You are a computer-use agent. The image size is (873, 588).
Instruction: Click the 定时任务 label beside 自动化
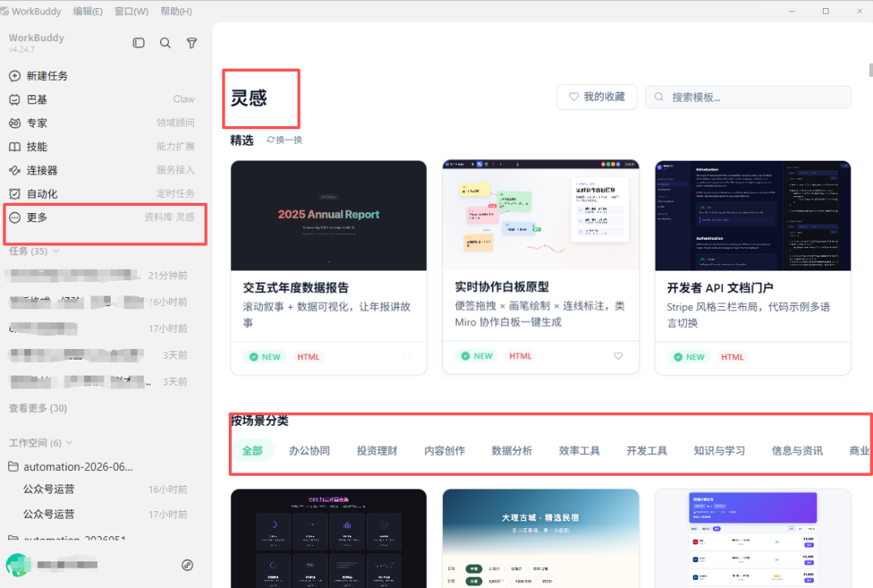coord(175,194)
